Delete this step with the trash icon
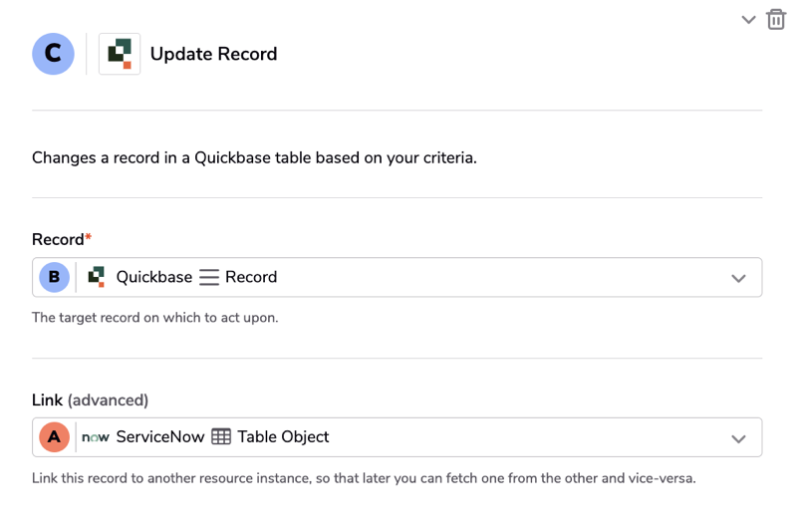This screenshot has height=532, width=797. click(776, 20)
